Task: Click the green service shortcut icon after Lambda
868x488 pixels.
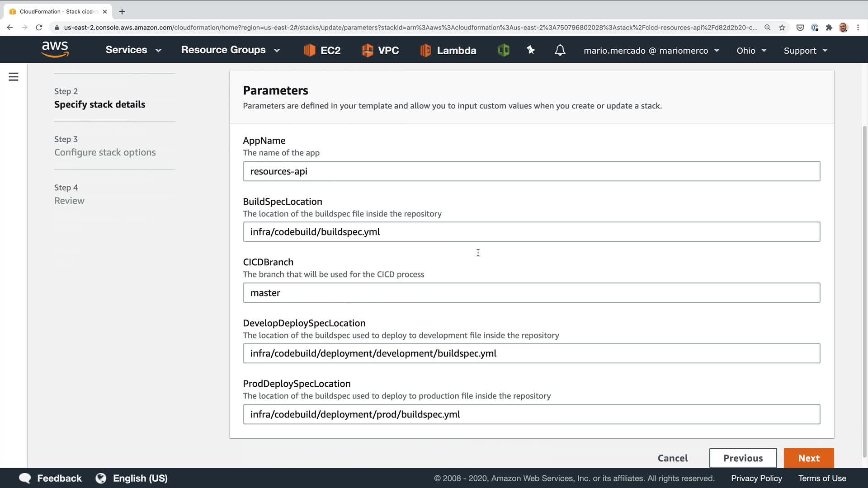Action: click(x=503, y=50)
